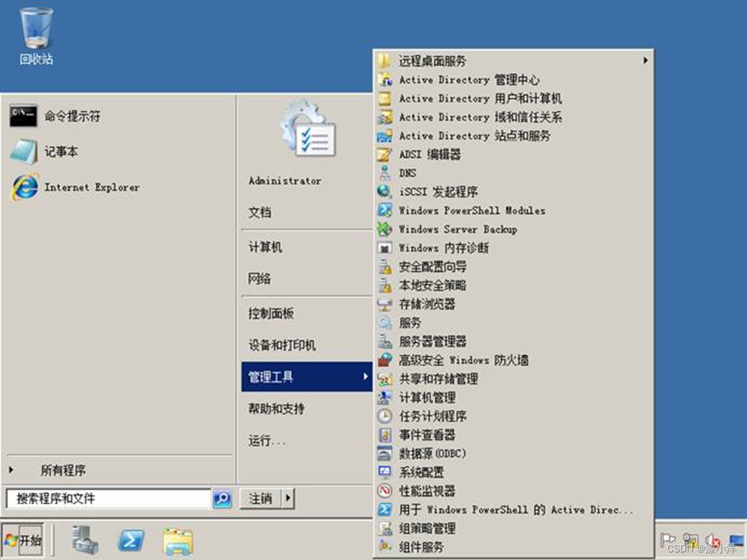Click the 搜索程序和文件 search box
This screenshot has height=560, width=747.
coord(107,498)
